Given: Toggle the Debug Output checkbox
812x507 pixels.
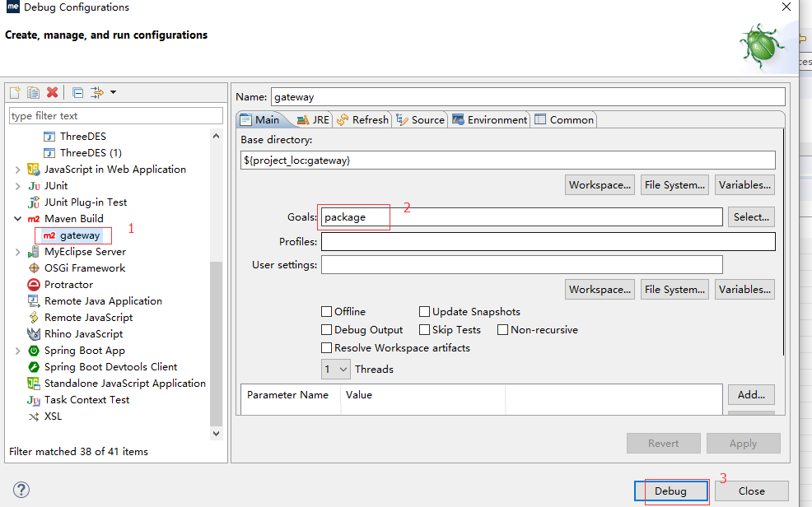Looking at the screenshot, I should (x=326, y=329).
